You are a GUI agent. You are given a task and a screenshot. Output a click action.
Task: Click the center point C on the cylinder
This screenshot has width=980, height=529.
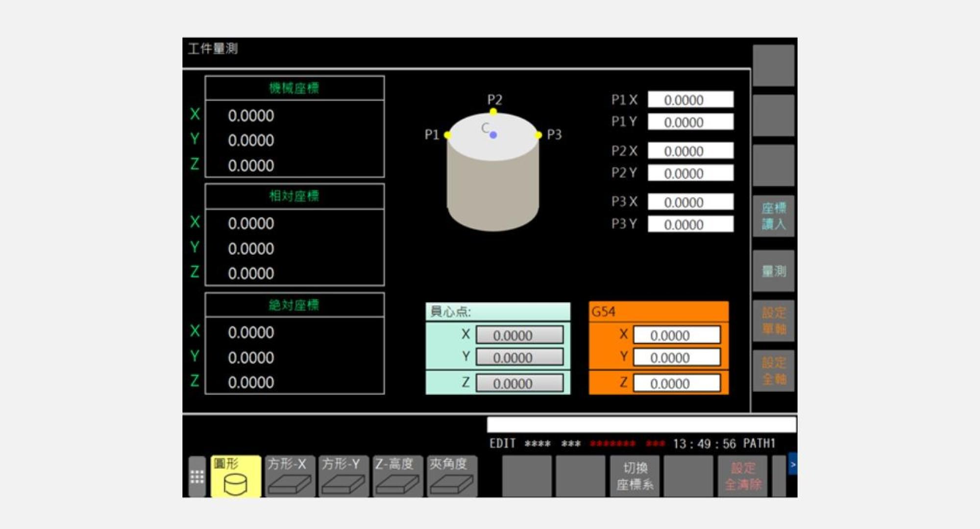[x=493, y=135]
